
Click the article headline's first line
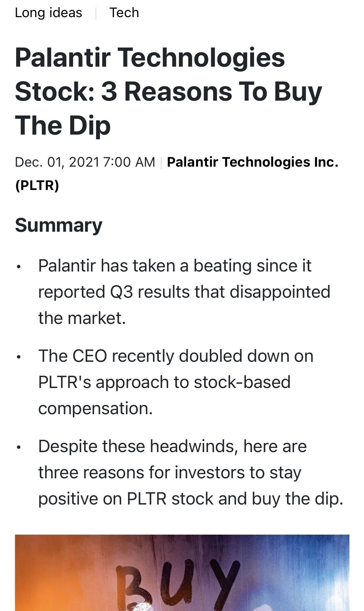point(150,58)
